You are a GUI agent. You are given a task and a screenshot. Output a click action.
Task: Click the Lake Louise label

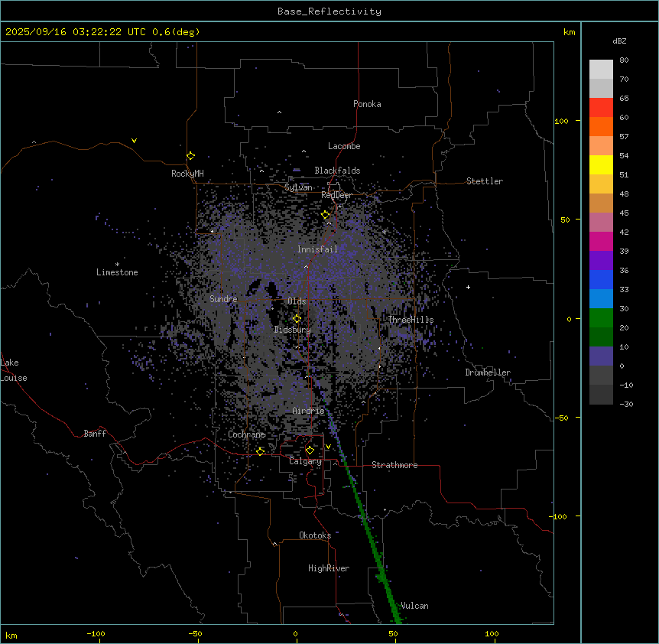[14, 370]
